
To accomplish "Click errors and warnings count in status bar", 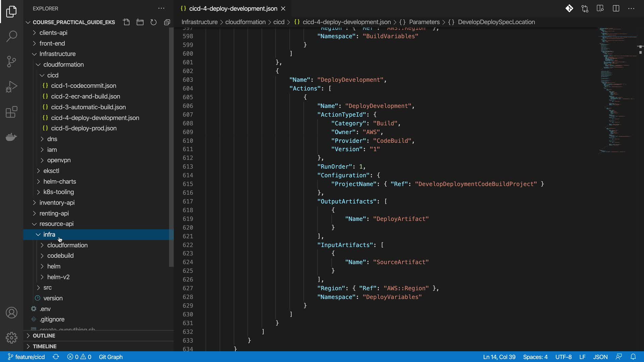I will click(x=79, y=357).
